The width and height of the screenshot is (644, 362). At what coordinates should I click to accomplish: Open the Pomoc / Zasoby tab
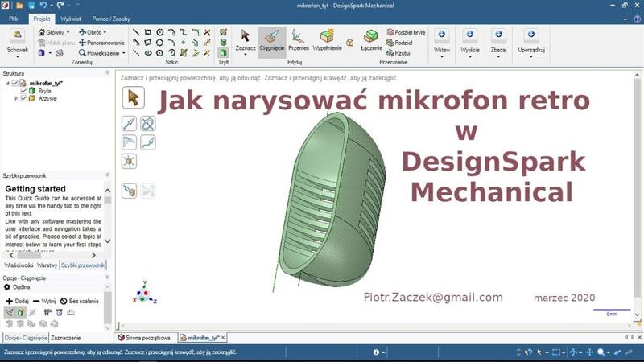(x=111, y=19)
